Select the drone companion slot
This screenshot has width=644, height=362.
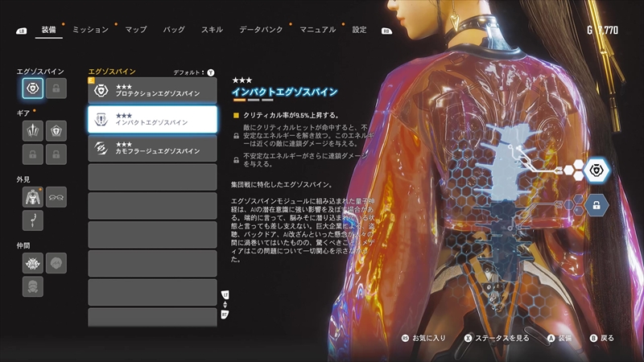[33, 263]
